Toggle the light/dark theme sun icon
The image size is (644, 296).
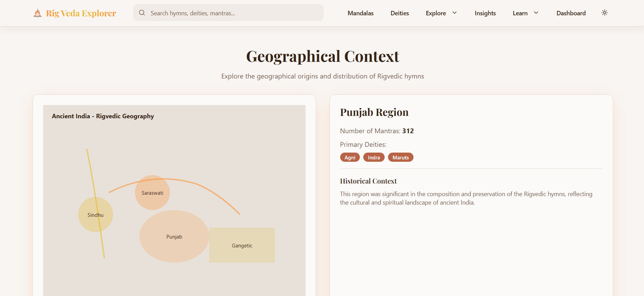[x=604, y=13]
